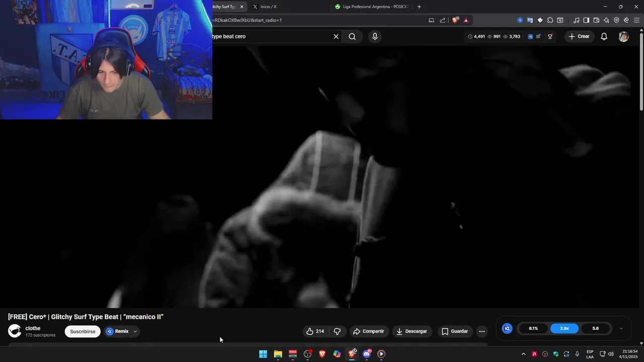Click the Descargar download button
The width and height of the screenshot is (644, 362).
(412, 331)
